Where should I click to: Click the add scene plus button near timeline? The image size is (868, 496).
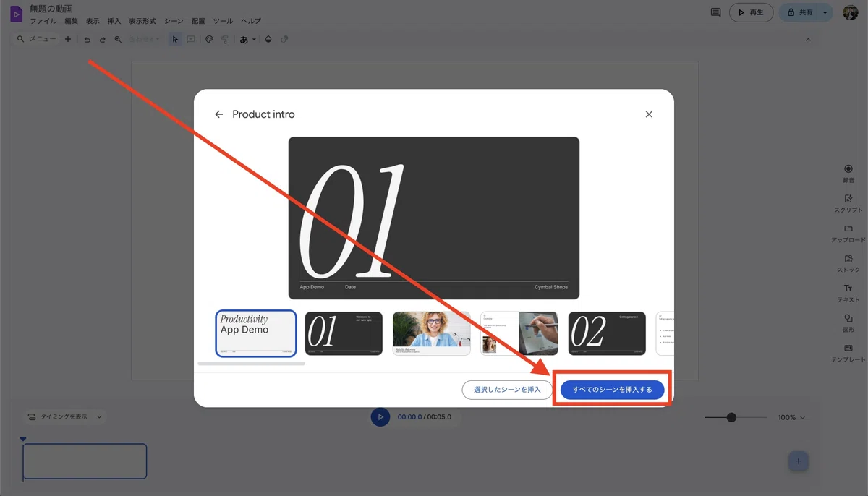[x=799, y=461]
